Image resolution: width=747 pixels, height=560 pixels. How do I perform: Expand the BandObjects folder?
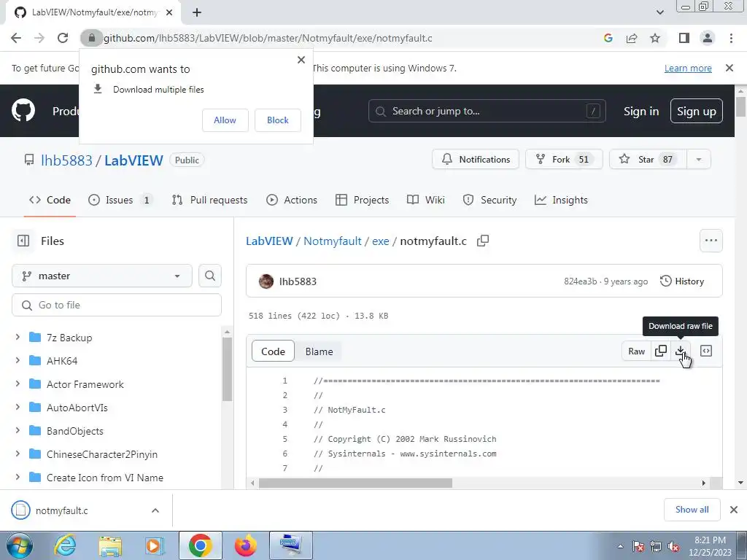pos(18,430)
